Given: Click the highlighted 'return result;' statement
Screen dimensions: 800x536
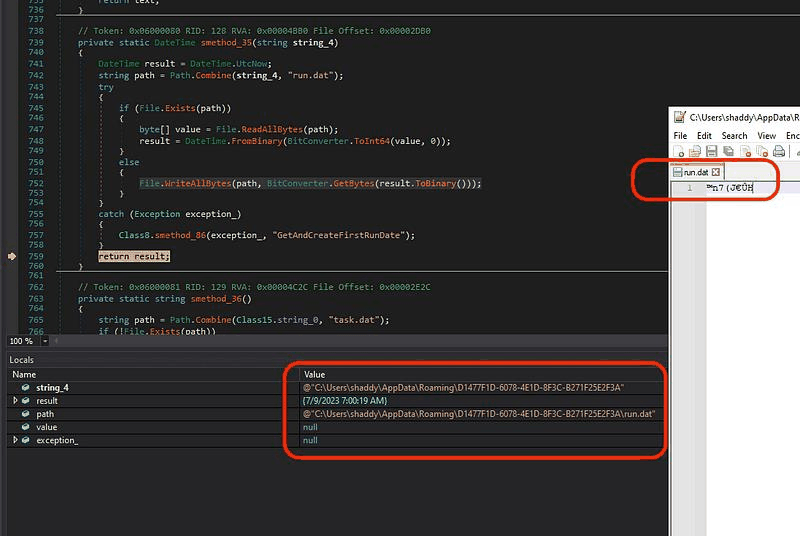Looking at the screenshot, I should click(x=134, y=256).
